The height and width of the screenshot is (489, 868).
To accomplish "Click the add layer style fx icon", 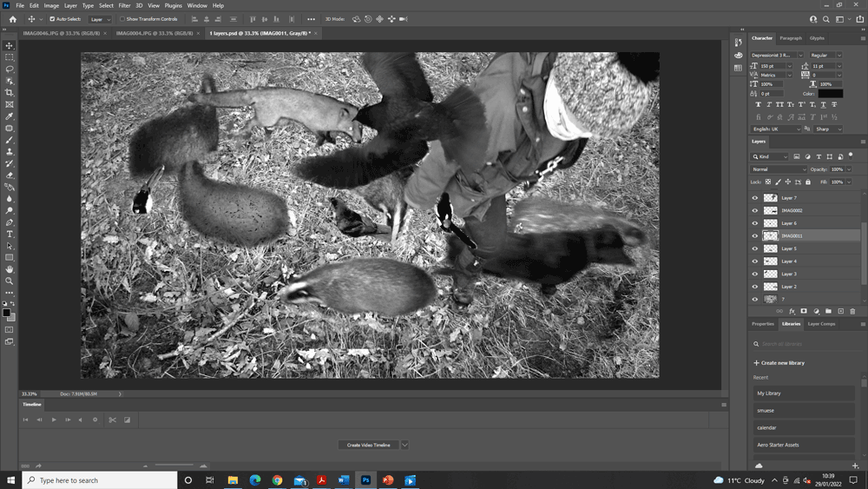I will 792,311.
